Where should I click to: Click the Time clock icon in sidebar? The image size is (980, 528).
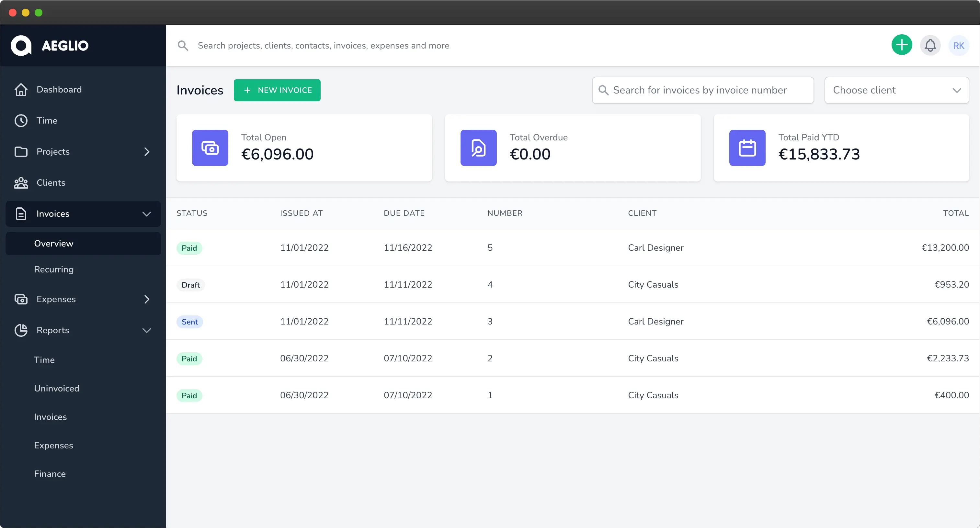pos(21,120)
